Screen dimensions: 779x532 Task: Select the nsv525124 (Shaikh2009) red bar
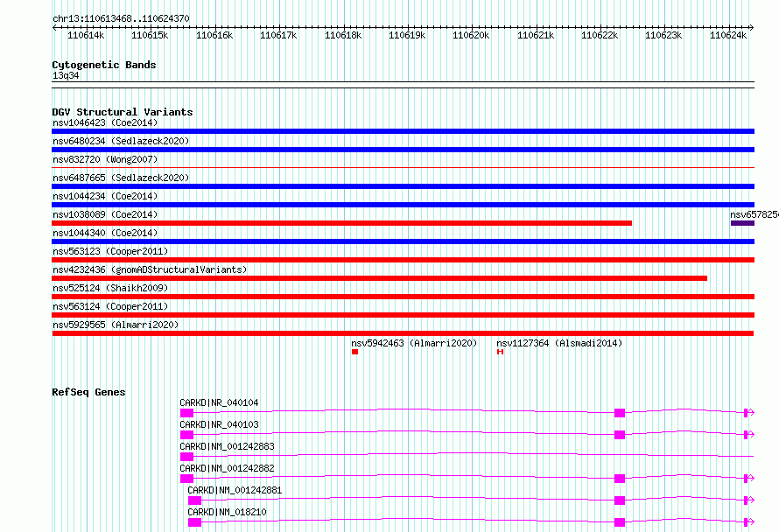click(403, 297)
